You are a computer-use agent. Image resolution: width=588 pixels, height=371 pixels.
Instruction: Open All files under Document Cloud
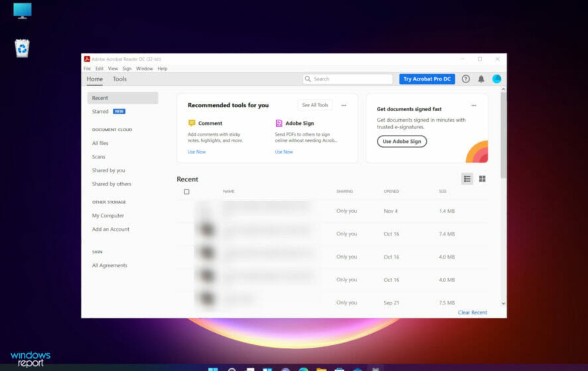(x=100, y=143)
